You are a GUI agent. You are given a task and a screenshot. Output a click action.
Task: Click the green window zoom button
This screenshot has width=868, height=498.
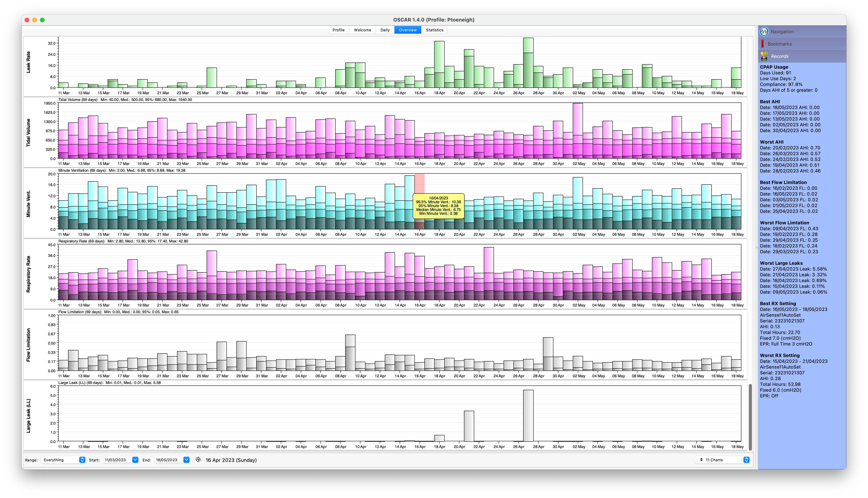click(42, 20)
